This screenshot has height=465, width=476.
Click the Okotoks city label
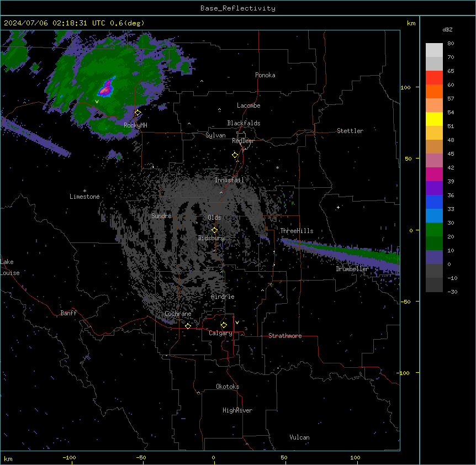[x=228, y=387]
